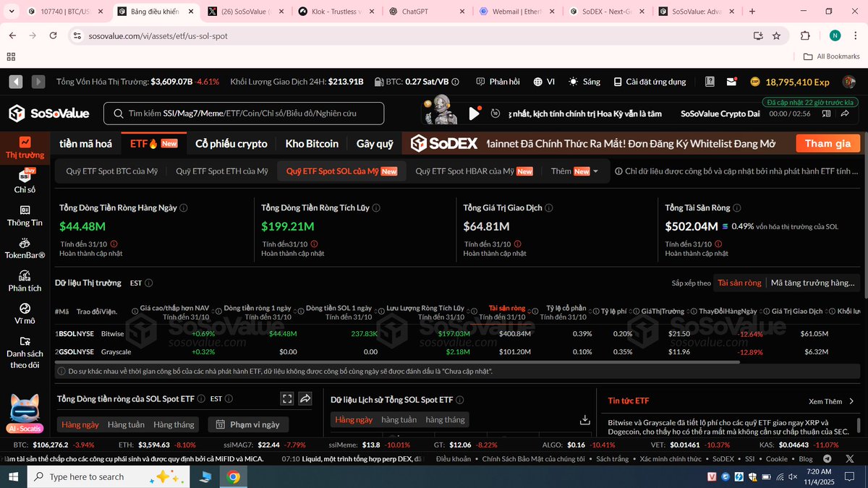Open Chrome in the Windows taskbar
The image size is (868, 488).
click(x=233, y=476)
